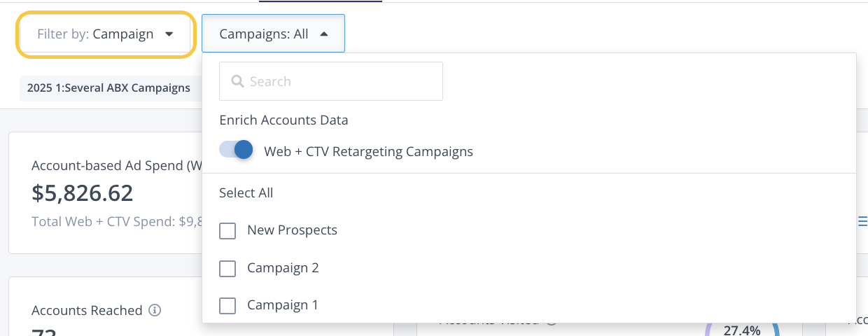The height and width of the screenshot is (336, 868).
Task: Click the up caret in Campaigns: All
Action: [323, 34]
